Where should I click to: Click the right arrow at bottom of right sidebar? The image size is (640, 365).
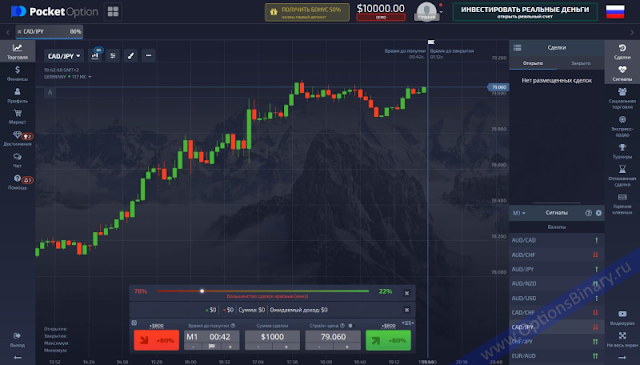coord(622,358)
